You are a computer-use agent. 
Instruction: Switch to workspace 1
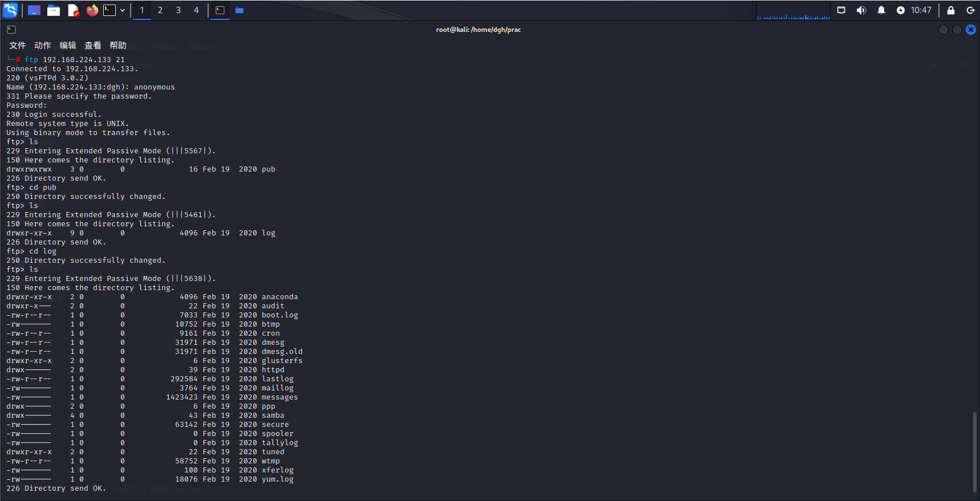(142, 10)
